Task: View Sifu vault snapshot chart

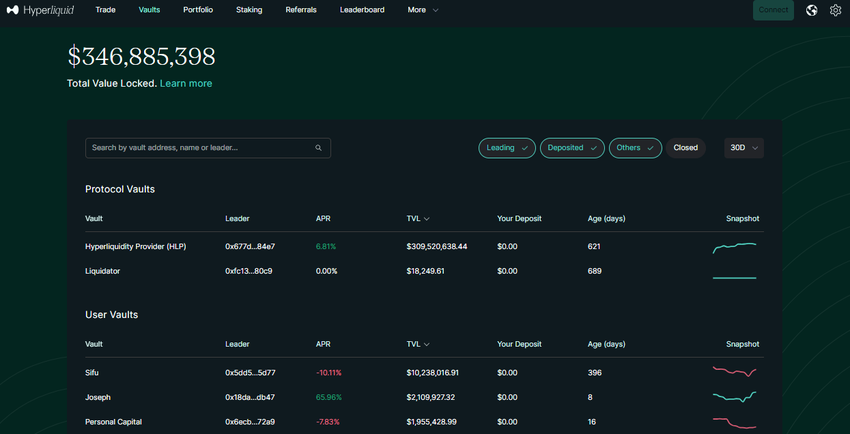Action: 734,372
